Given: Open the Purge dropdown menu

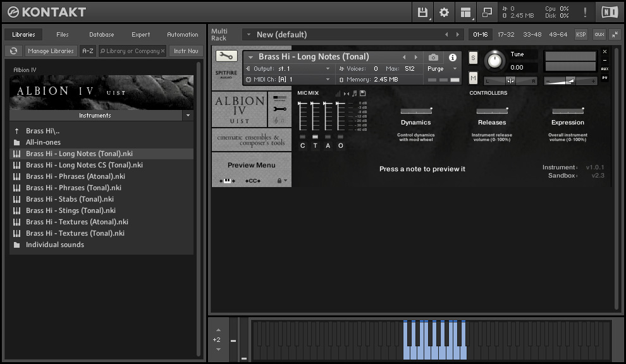Looking at the screenshot, I should click(442, 68).
